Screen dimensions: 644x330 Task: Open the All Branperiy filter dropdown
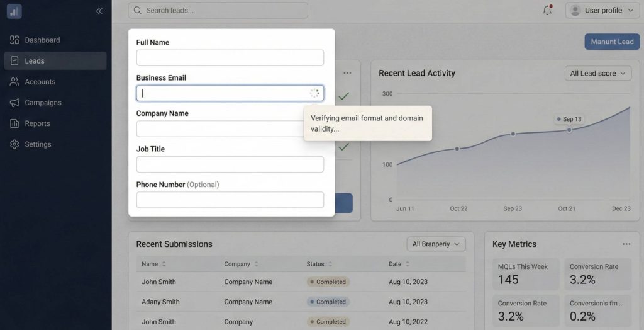click(x=436, y=244)
